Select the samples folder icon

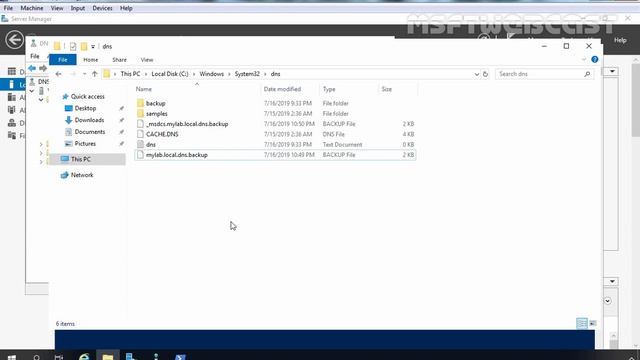[x=140, y=113]
